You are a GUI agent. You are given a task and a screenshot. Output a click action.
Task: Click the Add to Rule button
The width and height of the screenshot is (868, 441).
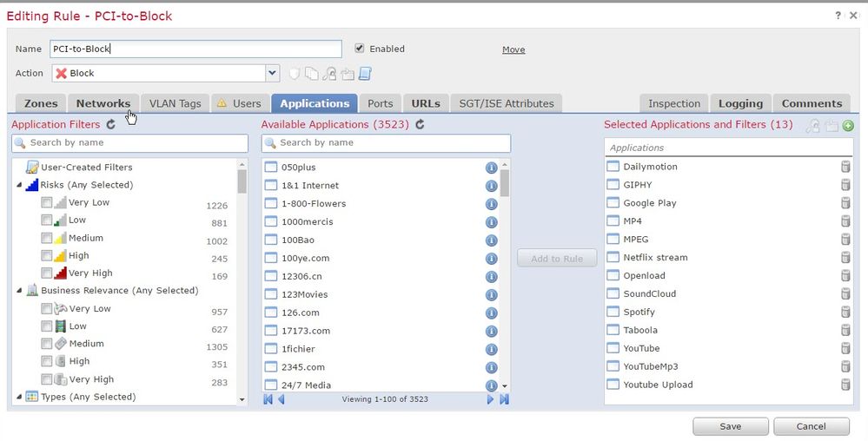(x=557, y=259)
